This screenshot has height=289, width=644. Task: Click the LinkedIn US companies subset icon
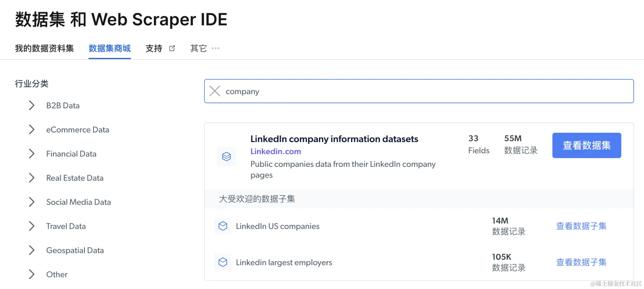click(223, 226)
